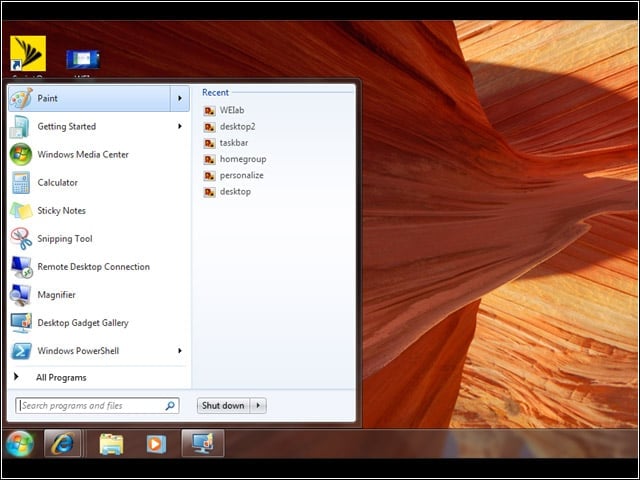
Task: Click the search magnifier icon
Action: (170, 406)
